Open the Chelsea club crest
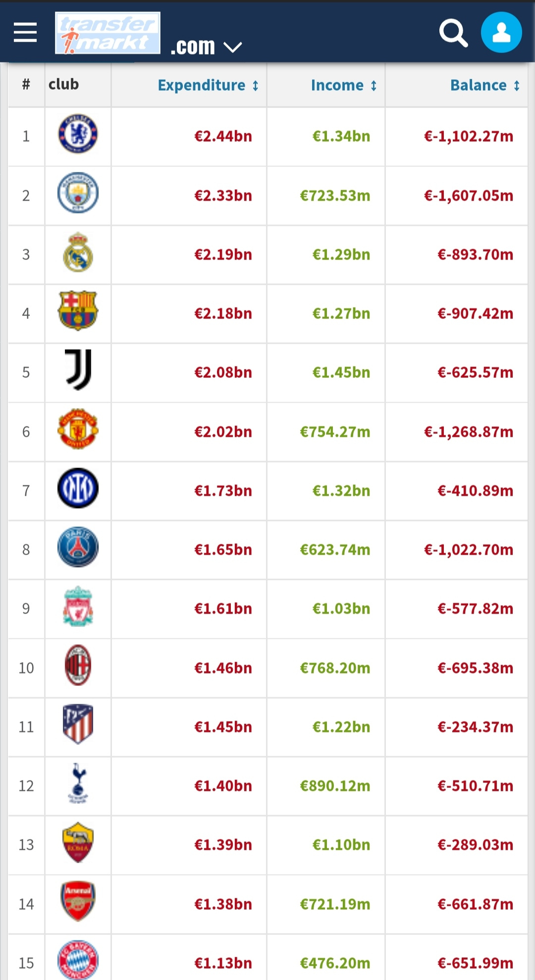 point(78,134)
